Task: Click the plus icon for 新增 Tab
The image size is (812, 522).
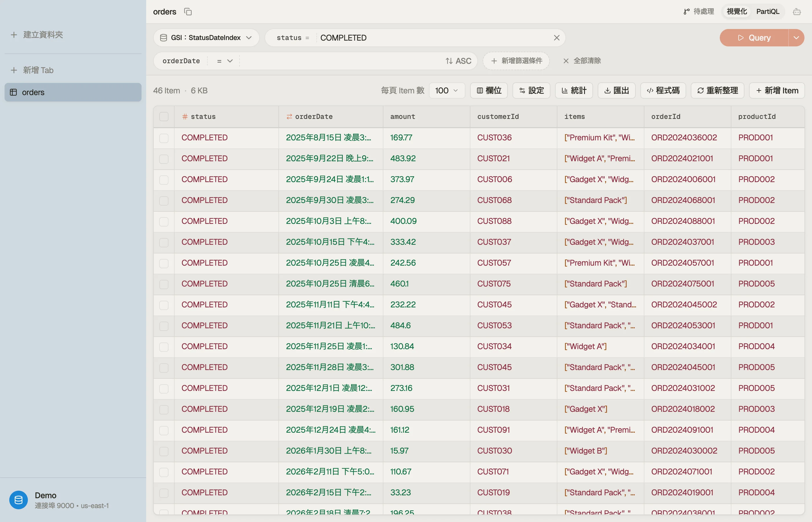Action: tap(14, 70)
